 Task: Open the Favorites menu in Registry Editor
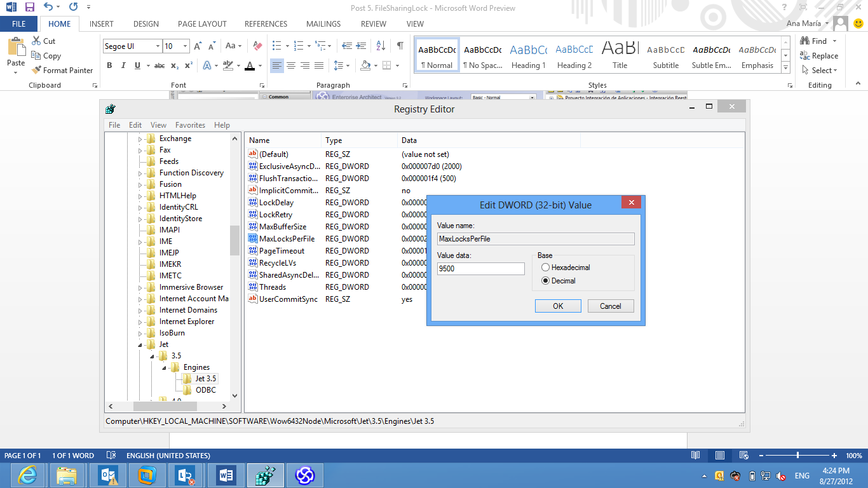click(191, 125)
